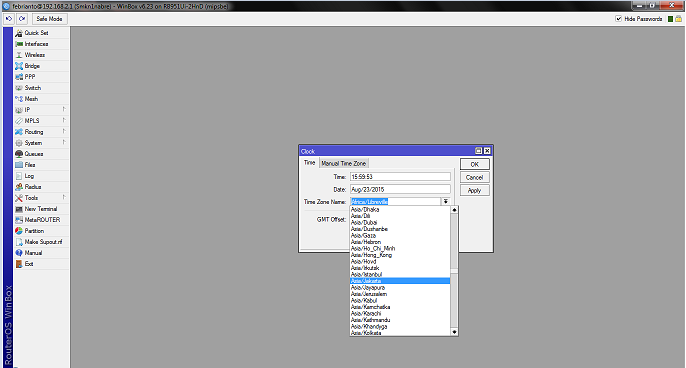Viewport: 686px width, 368px height.
Task: Expand the MPLS submenu arrow
Action: tap(64, 120)
